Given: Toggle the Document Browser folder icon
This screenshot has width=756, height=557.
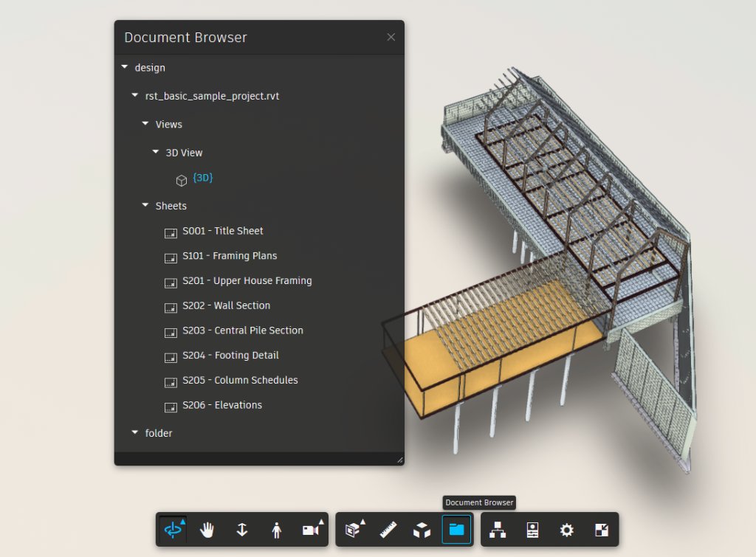Looking at the screenshot, I should coord(456,530).
